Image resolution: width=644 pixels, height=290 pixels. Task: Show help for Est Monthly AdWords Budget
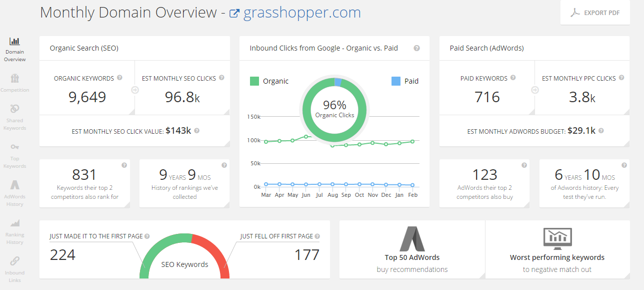601,131
